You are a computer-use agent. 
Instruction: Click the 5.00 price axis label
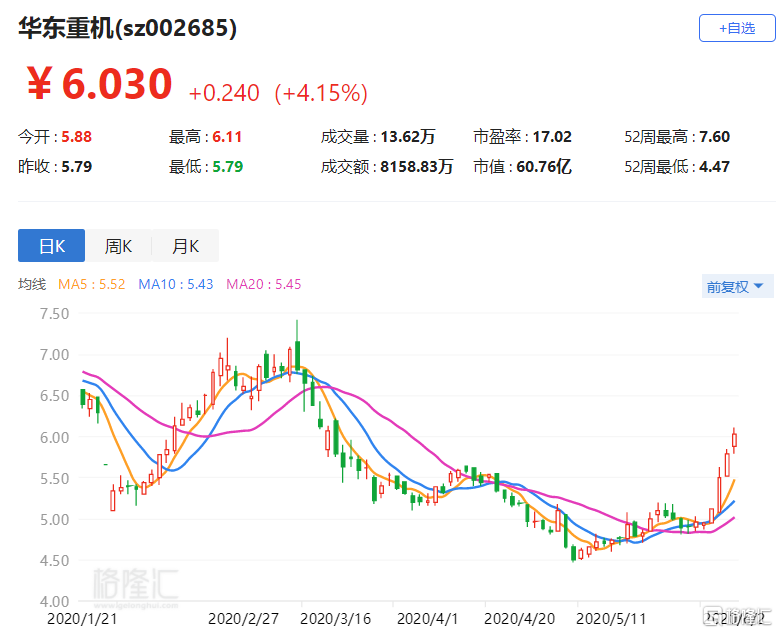pyautogui.click(x=55, y=519)
